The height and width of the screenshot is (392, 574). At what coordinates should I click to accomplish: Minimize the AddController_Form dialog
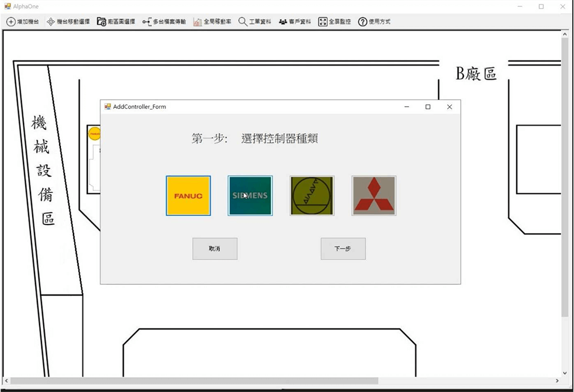(x=407, y=107)
